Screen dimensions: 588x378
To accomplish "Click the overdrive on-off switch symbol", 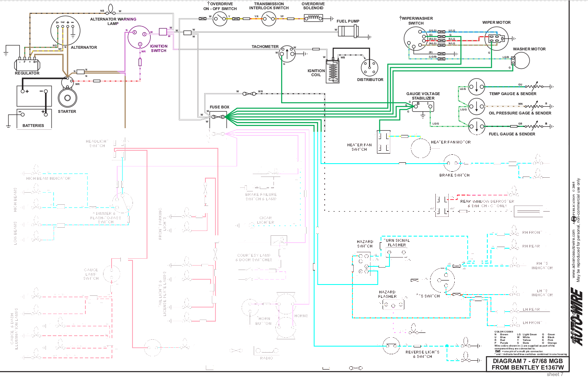I will (x=220, y=19).
